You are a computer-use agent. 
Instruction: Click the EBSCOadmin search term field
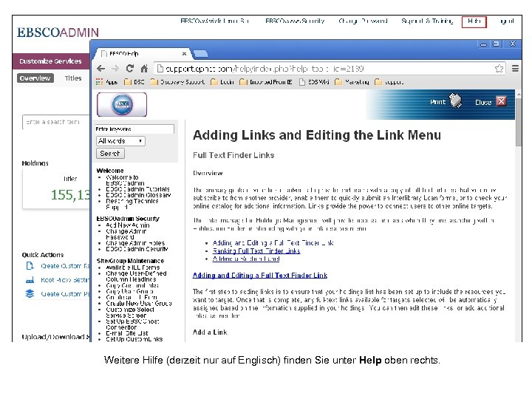[x=56, y=122]
